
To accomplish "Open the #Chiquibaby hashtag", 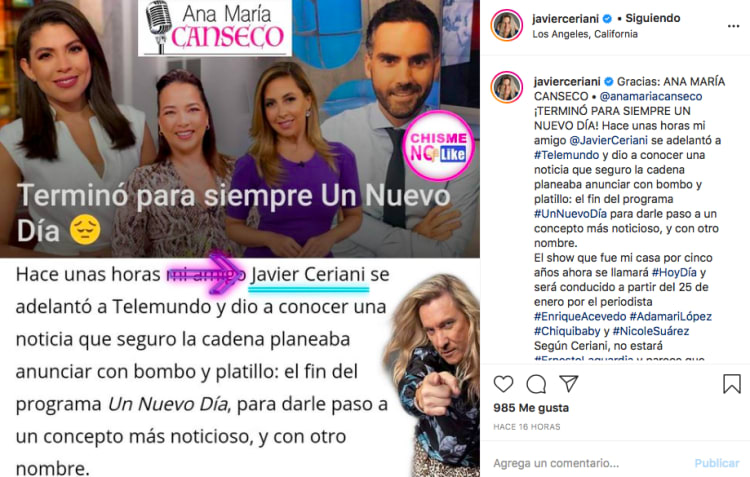I will (567, 332).
